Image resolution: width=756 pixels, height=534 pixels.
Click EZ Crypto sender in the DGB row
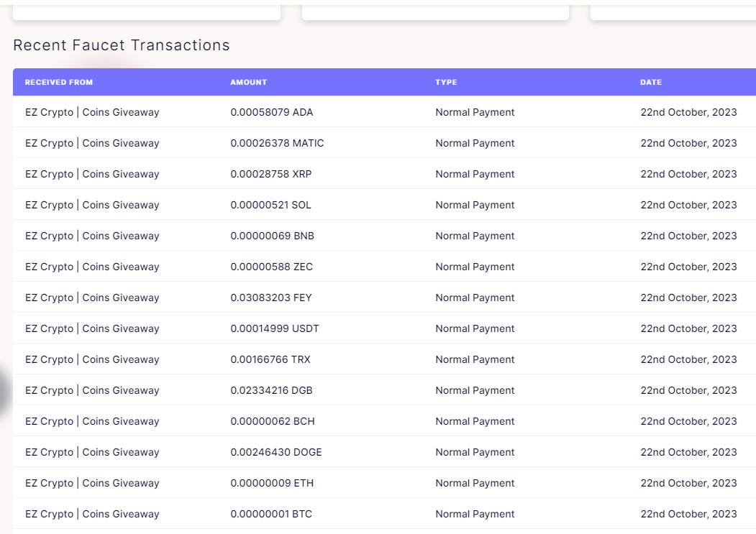[x=92, y=390]
